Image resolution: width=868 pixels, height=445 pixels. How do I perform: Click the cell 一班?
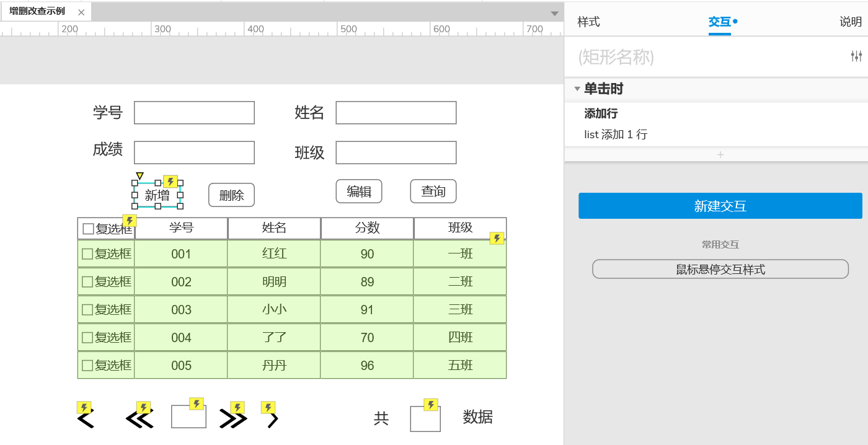[460, 253]
